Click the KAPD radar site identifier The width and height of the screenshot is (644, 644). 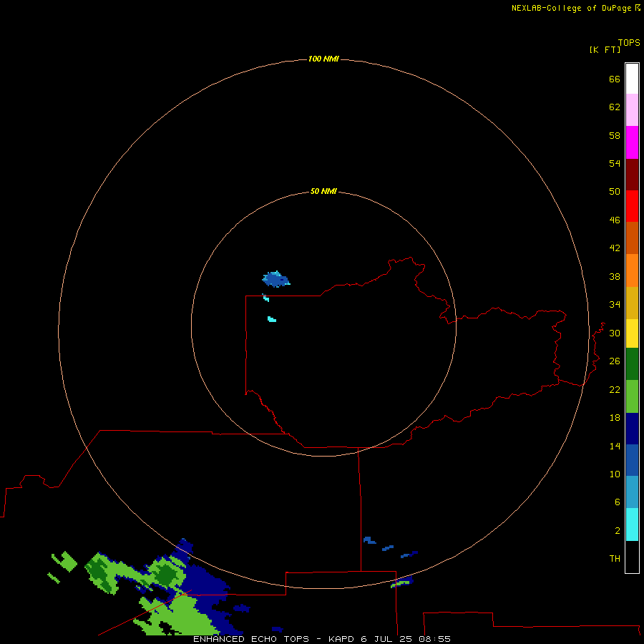click(x=341, y=639)
